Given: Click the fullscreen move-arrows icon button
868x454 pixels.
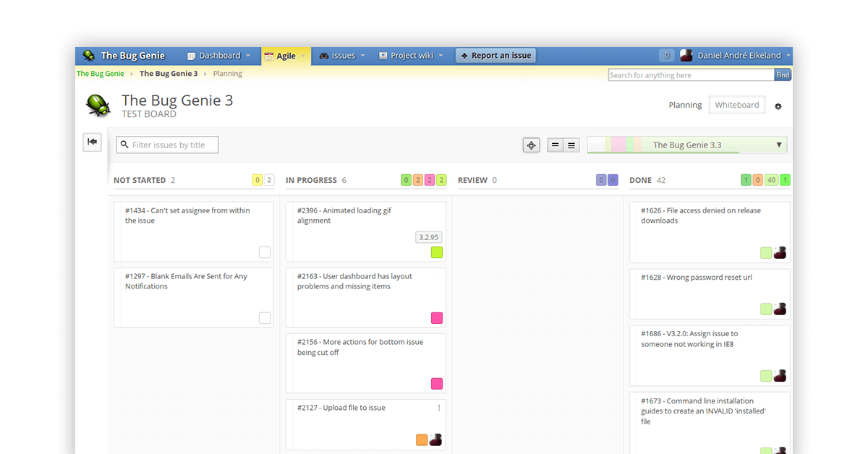Looking at the screenshot, I should click(x=532, y=145).
